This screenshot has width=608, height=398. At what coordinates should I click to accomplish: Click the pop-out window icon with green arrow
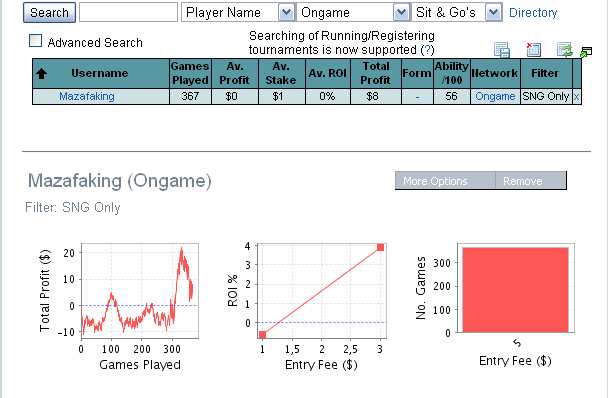coord(586,52)
